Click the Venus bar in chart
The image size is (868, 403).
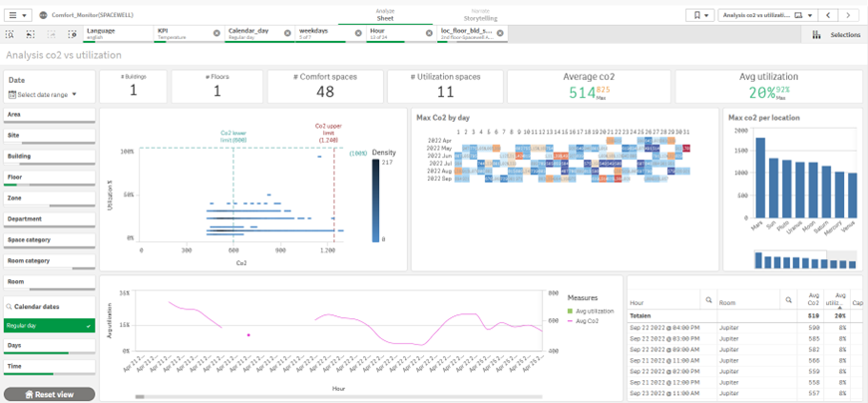tap(852, 197)
